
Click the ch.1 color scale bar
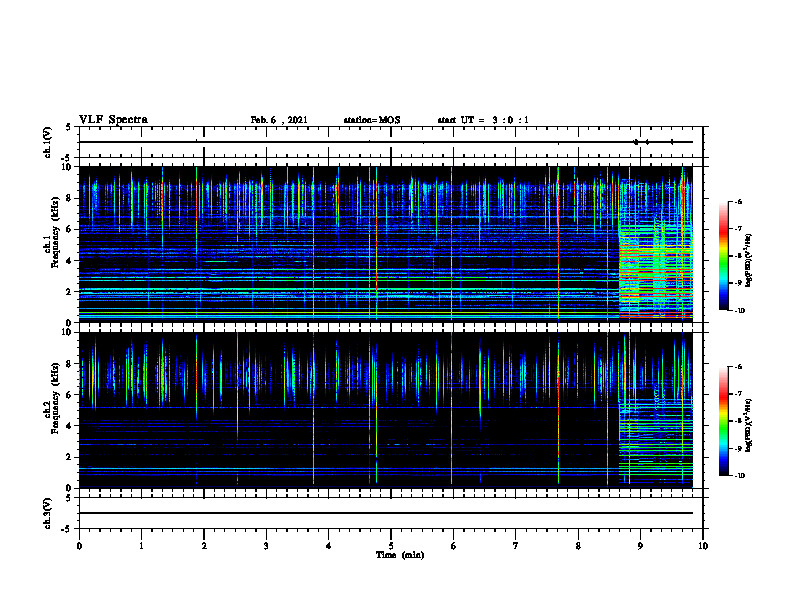pyautogui.click(x=724, y=256)
